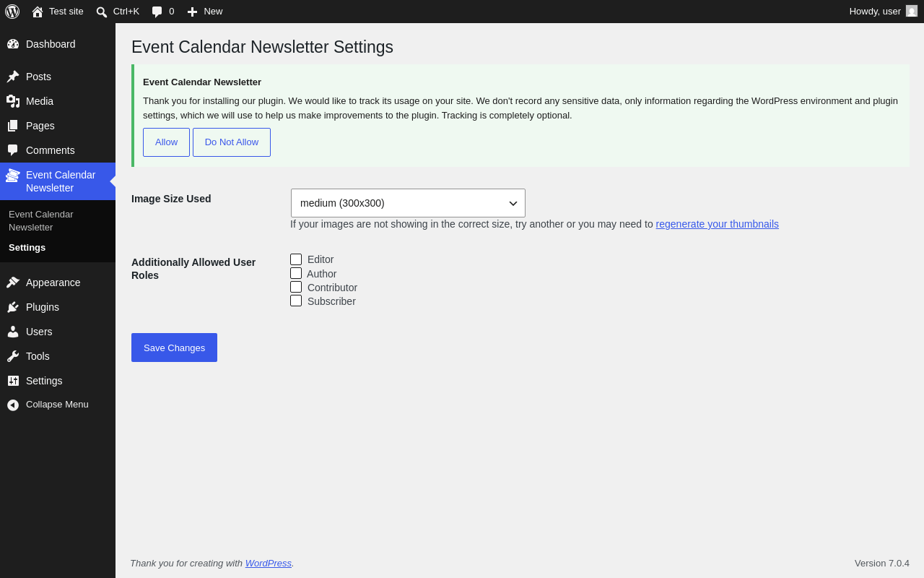
Task: Check the Author role checkbox
Action: [x=296, y=273]
